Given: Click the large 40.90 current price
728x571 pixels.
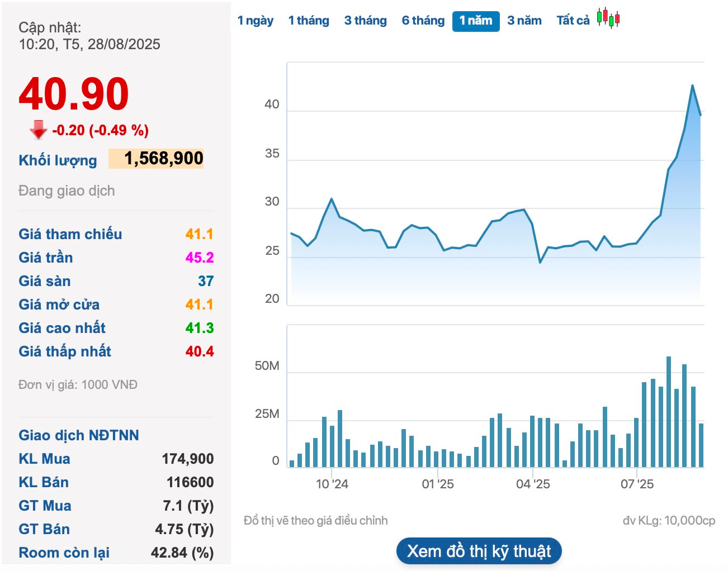Looking at the screenshot, I should coord(74,94).
